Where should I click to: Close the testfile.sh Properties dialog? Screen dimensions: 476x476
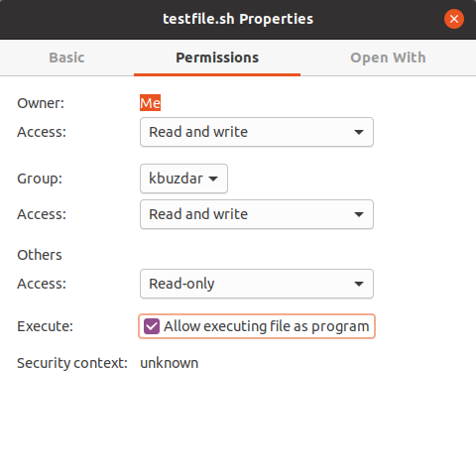(x=454, y=19)
